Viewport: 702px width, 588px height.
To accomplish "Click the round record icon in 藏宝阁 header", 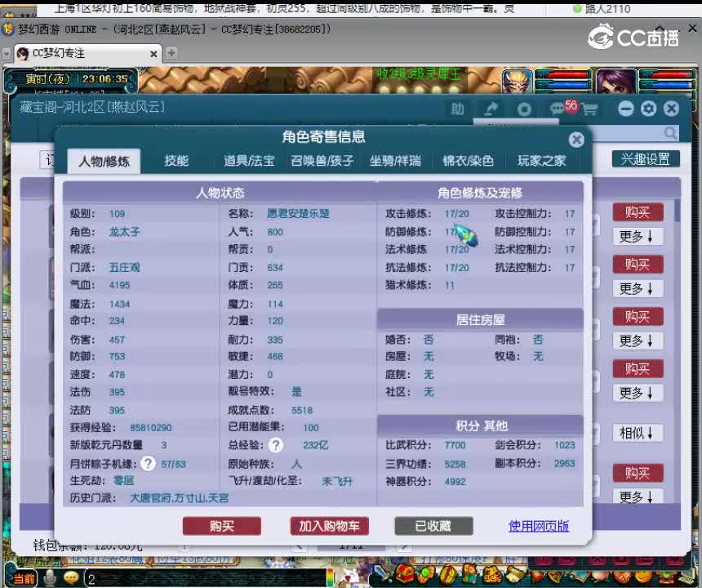I will tap(524, 109).
